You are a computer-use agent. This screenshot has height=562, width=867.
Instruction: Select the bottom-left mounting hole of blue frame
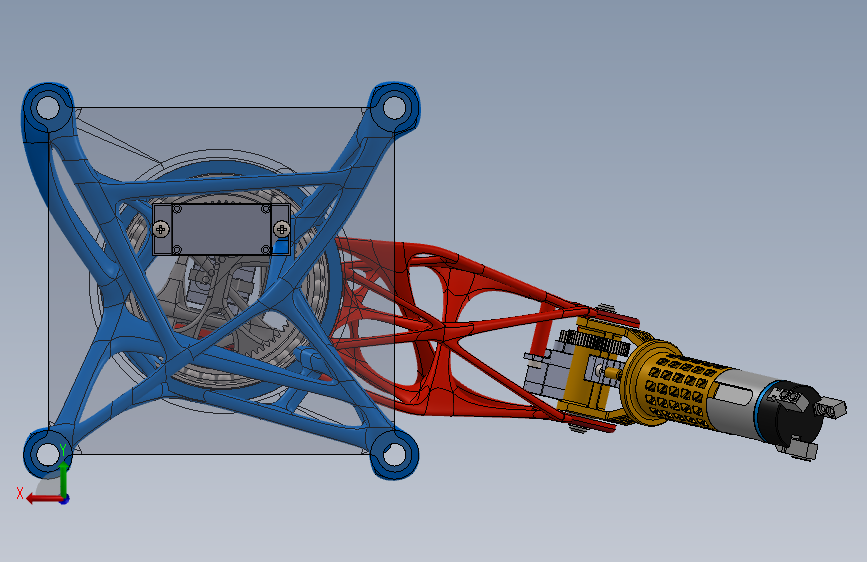tap(48, 454)
